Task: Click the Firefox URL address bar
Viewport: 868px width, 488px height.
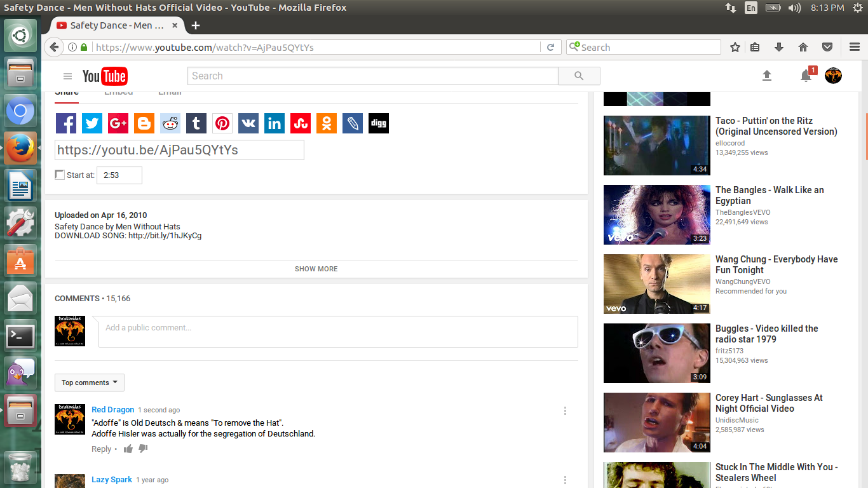Action: point(316,47)
